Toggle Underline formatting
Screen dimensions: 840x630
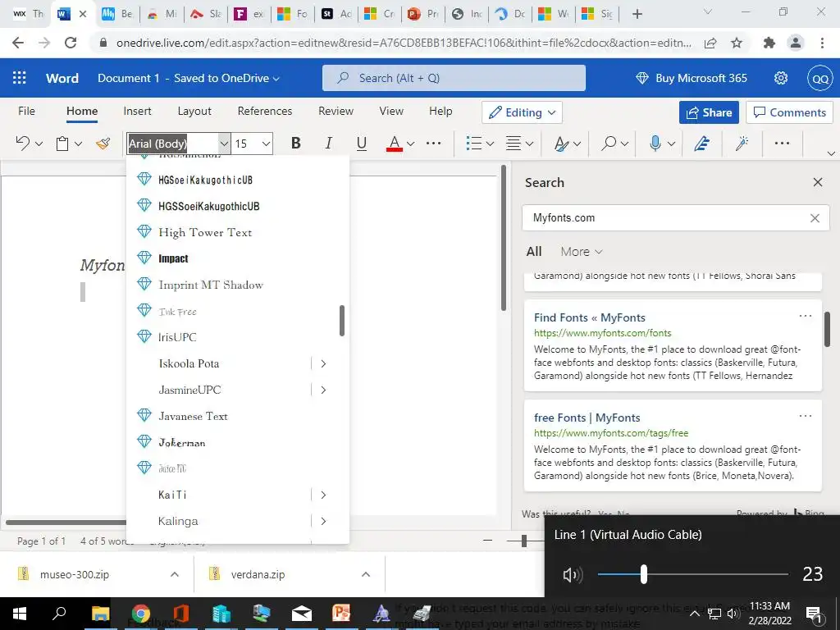point(362,143)
